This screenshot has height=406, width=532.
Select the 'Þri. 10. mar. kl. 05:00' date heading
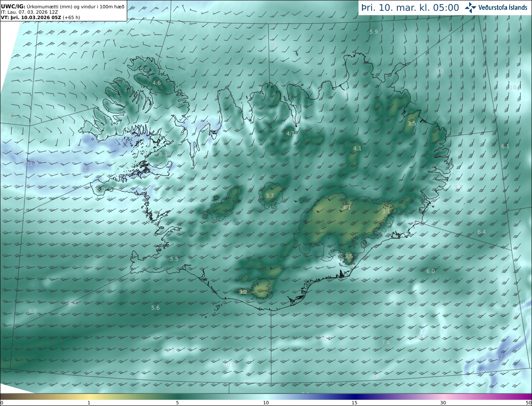(410, 7)
